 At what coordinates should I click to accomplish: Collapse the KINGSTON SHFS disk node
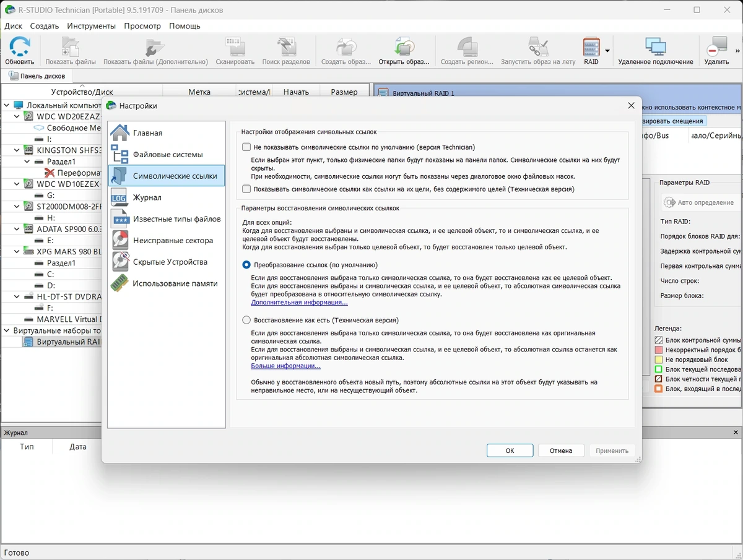[x=17, y=150]
